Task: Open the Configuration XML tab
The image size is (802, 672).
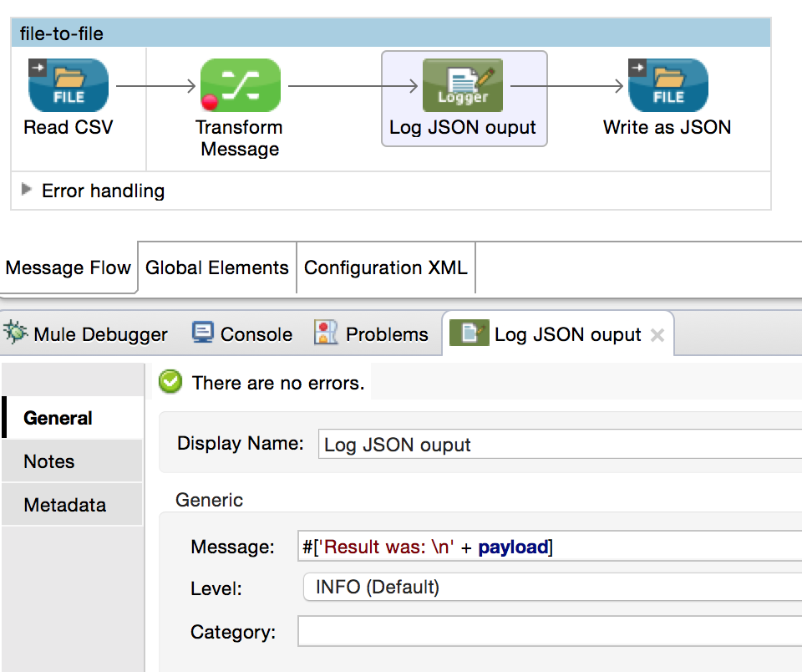Action: (x=385, y=268)
